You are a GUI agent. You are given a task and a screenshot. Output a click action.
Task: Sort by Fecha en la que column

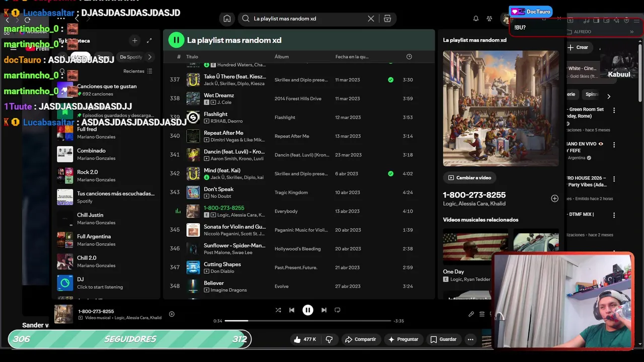(352, 57)
